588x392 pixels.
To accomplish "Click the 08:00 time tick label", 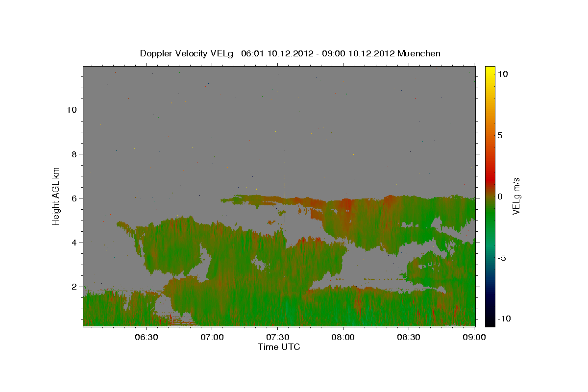I will point(343,338).
